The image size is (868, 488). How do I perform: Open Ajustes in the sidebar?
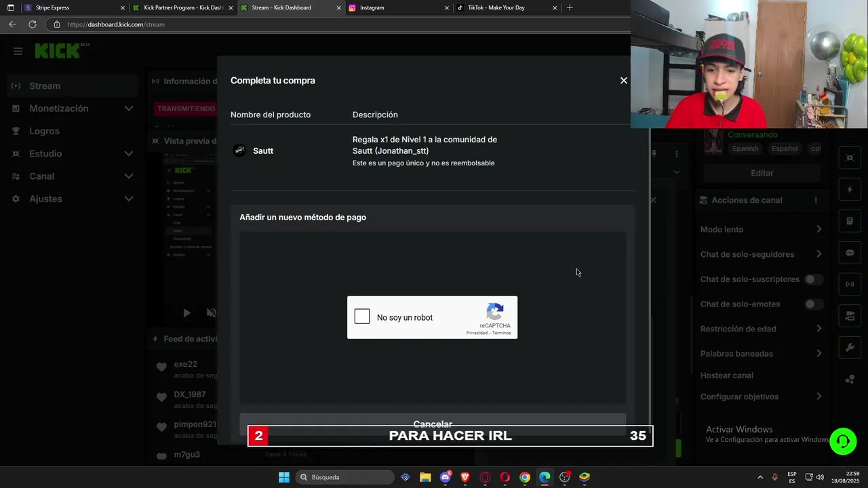(x=45, y=199)
